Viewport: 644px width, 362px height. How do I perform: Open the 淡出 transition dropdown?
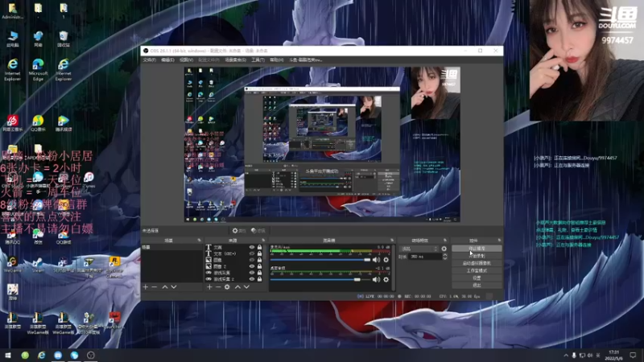(x=419, y=249)
